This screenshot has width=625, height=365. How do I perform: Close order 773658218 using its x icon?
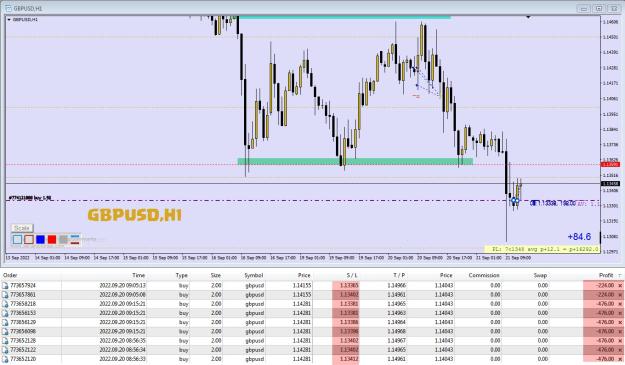(x=620, y=304)
